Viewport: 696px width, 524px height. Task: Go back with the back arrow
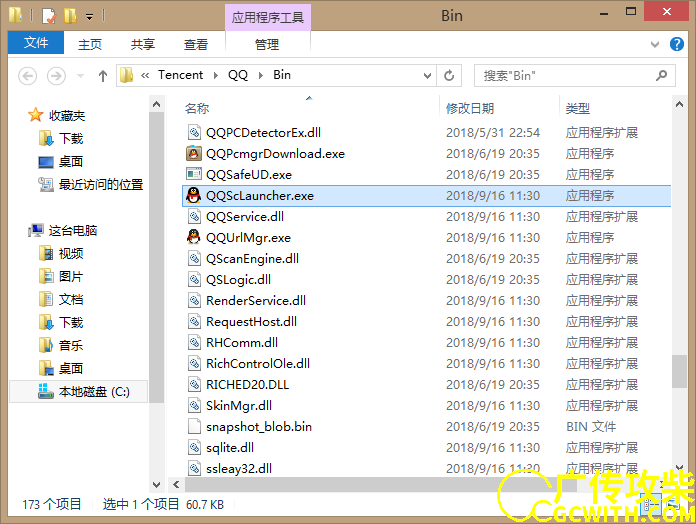click(x=28, y=76)
